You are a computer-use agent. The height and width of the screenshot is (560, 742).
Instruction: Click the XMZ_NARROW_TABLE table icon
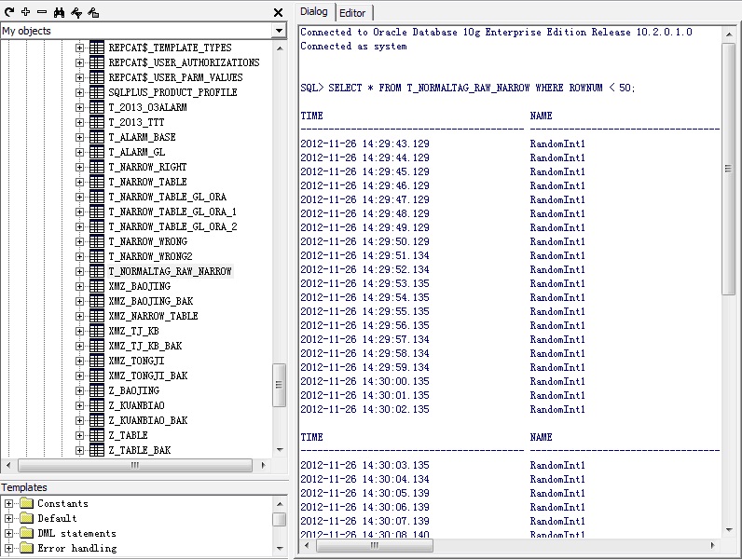pyautogui.click(x=97, y=316)
